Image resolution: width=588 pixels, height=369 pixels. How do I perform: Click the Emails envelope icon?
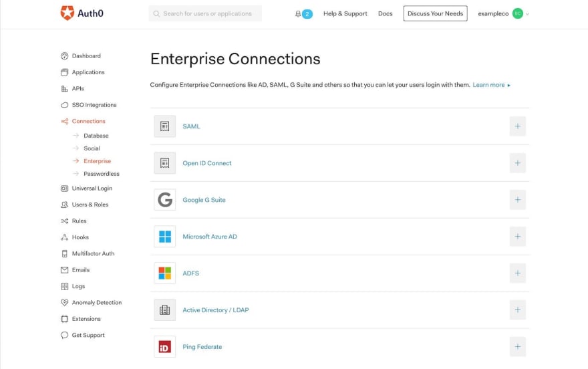point(65,270)
